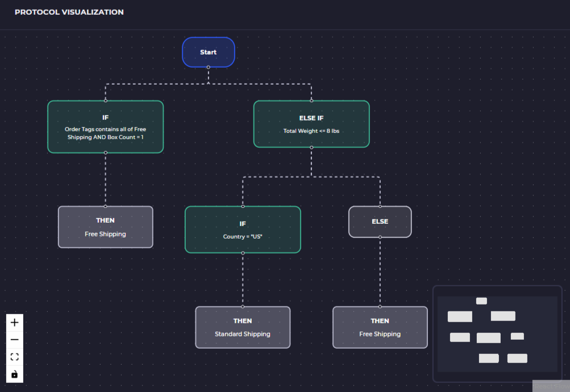Image resolution: width=570 pixels, height=392 pixels.
Task: Select the IF Order Tags condition node
Action: (x=105, y=126)
